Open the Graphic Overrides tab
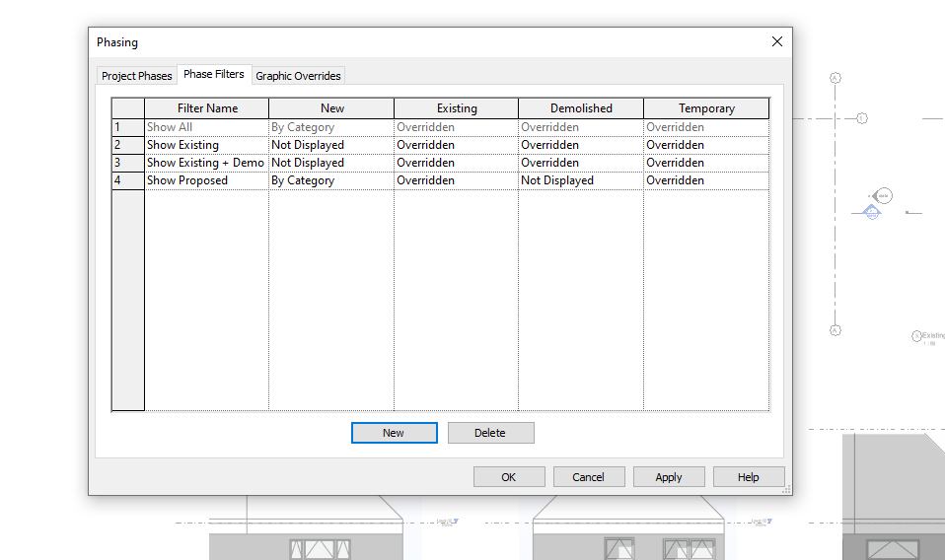Screen dimensions: 945x560 tap(298, 76)
